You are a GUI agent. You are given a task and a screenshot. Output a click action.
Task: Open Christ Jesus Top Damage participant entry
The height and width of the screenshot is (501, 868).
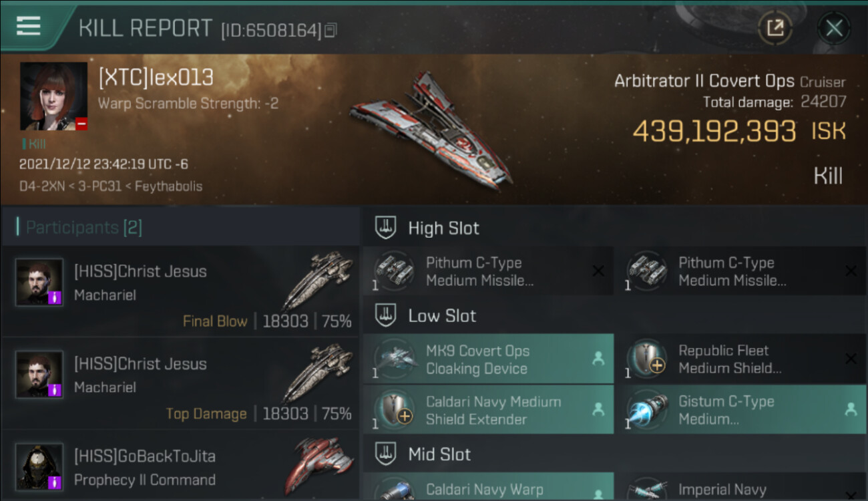tap(180, 383)
